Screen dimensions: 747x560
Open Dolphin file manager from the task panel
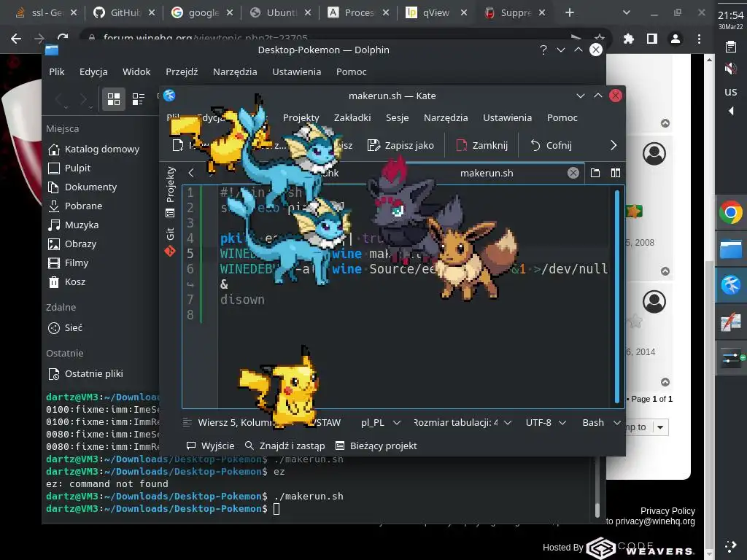pos(730,249)
